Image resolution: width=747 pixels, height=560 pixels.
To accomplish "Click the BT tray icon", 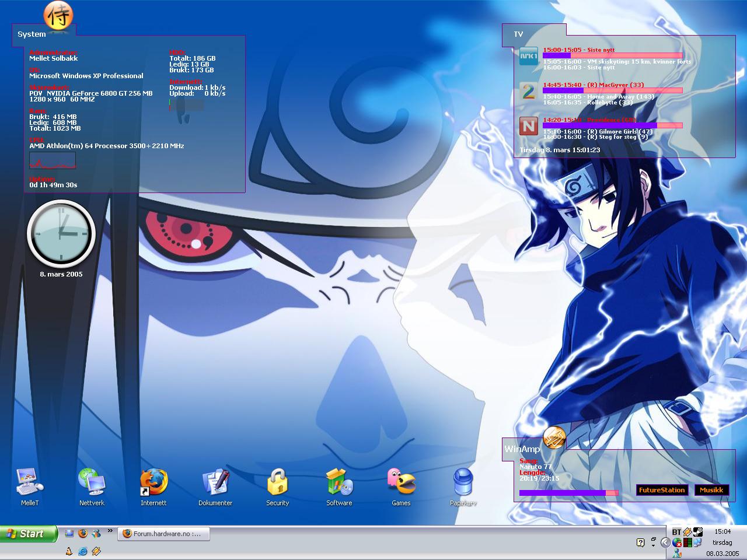I will (677, 531).
